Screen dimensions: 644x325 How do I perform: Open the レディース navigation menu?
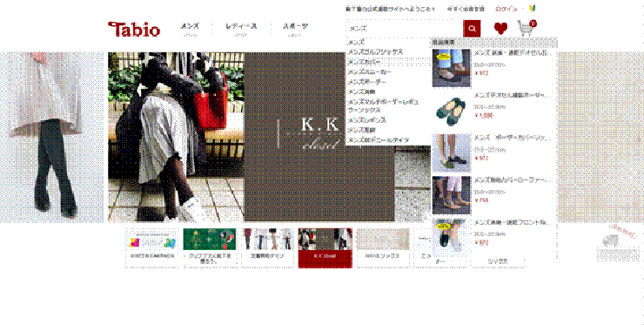(241, 27)
